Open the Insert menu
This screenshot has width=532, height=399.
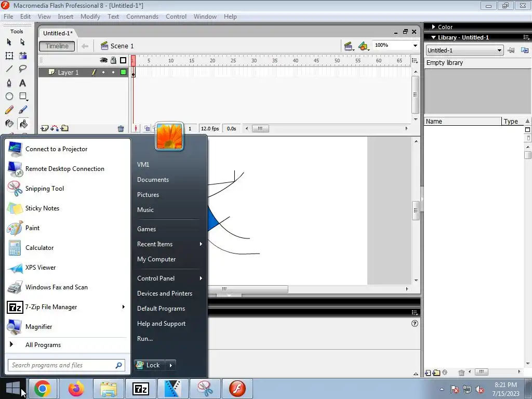[65, 17]
